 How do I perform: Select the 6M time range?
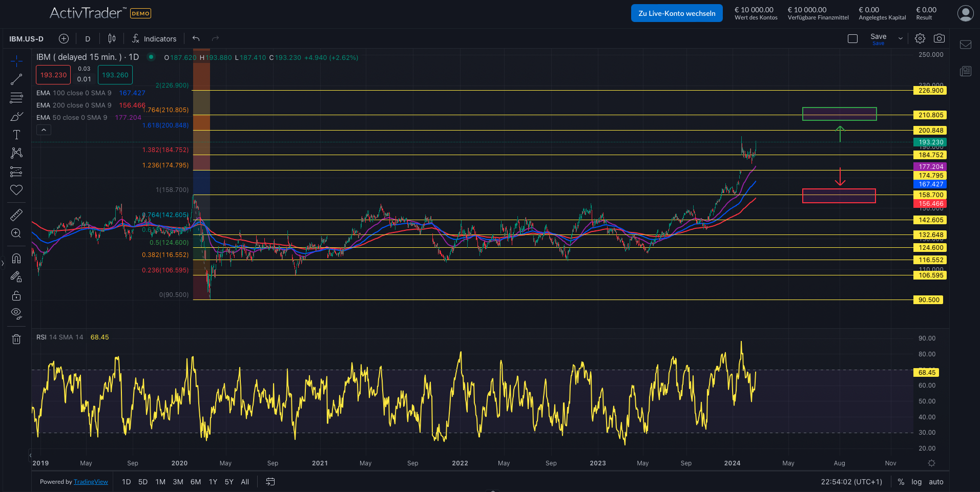point(196,482)
